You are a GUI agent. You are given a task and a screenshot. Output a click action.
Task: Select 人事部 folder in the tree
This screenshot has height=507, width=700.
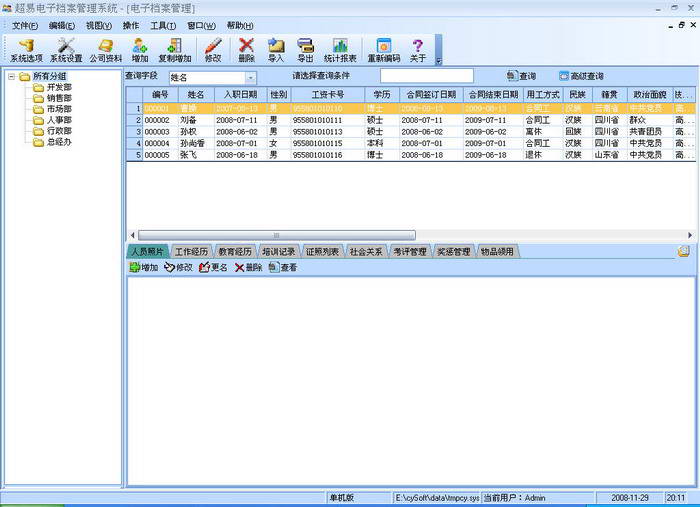(x=58, y=120)
